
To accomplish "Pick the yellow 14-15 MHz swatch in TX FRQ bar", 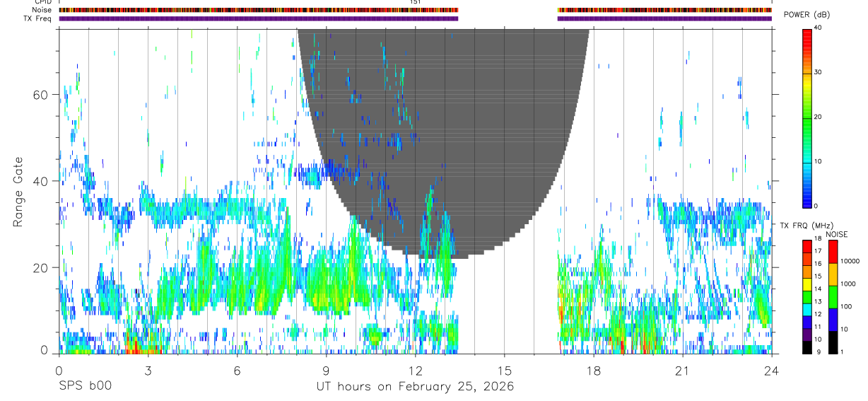I will coord(807,284).
